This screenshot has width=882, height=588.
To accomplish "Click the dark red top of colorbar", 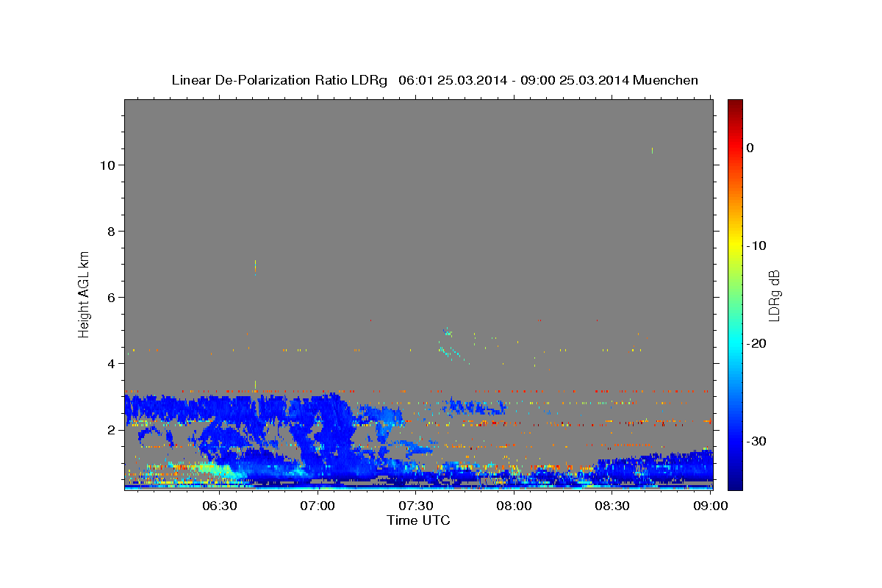I will (x=735, y=104).
